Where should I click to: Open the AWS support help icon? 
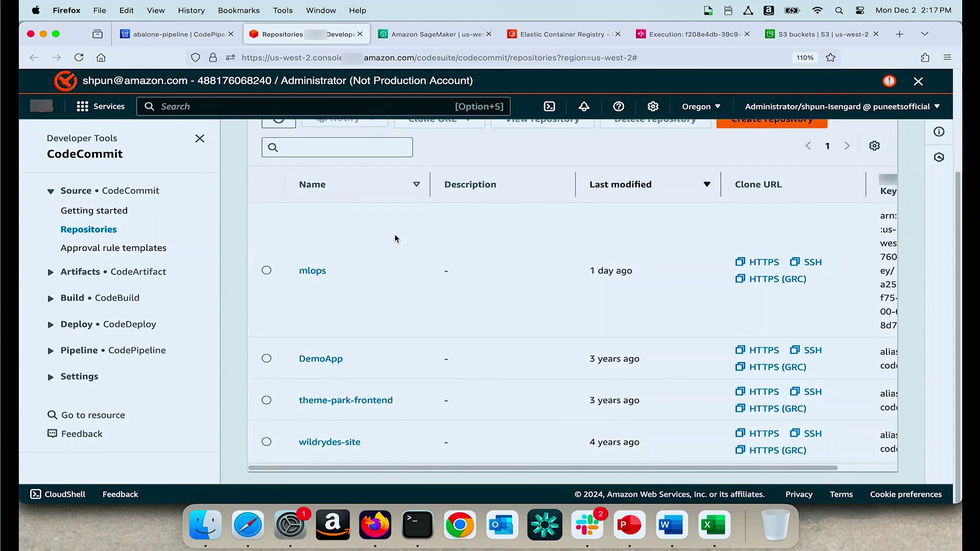(x=619, y=106)
